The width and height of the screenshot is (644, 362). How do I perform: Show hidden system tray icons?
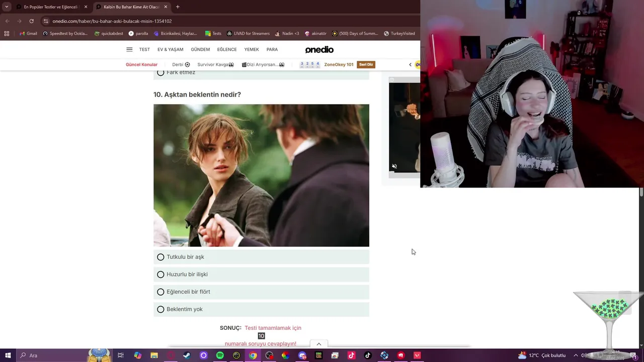(x=576, y=355)
